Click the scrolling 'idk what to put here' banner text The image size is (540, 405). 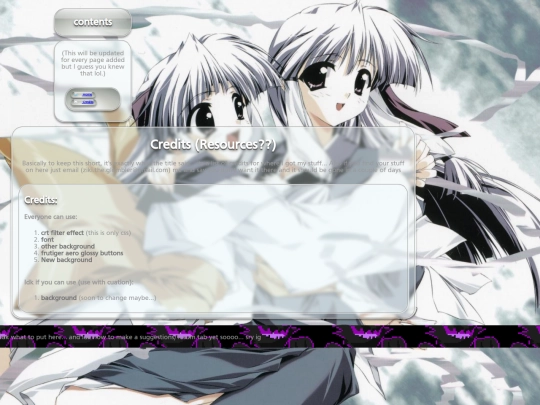point(131,337)
